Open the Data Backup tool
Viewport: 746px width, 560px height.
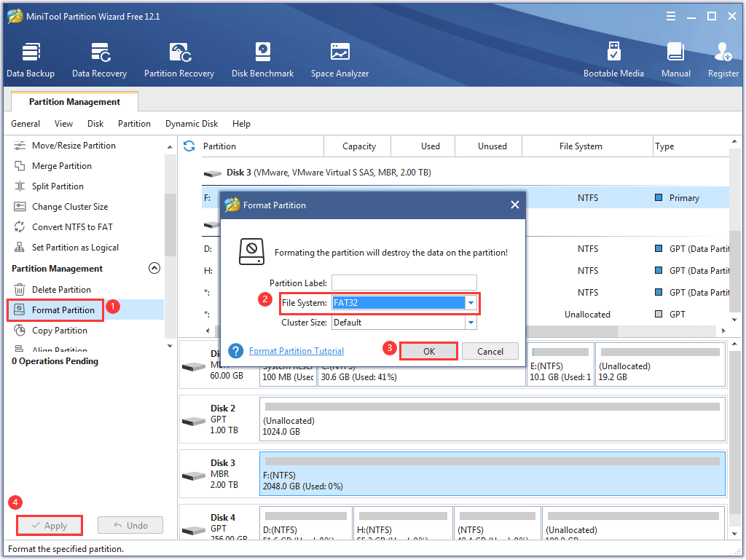(x=31, y=60)
